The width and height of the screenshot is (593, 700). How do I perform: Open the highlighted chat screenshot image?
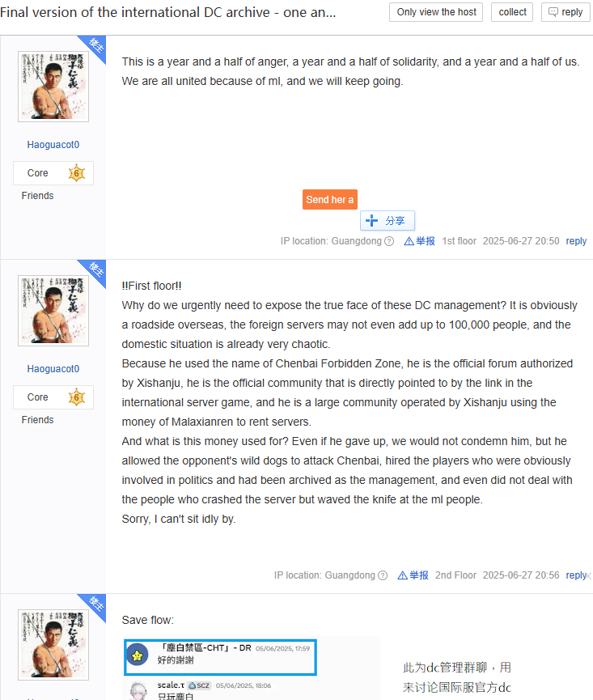pos(252,668)
